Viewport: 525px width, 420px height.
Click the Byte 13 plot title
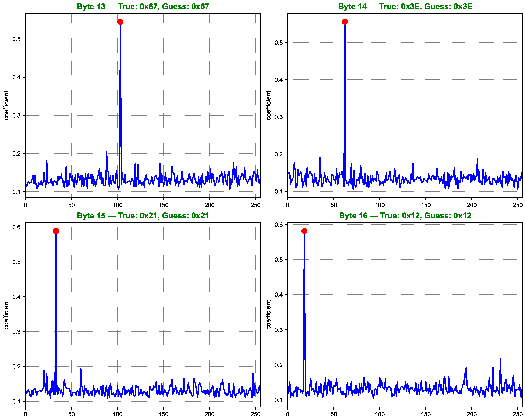[x=143, y=6]
